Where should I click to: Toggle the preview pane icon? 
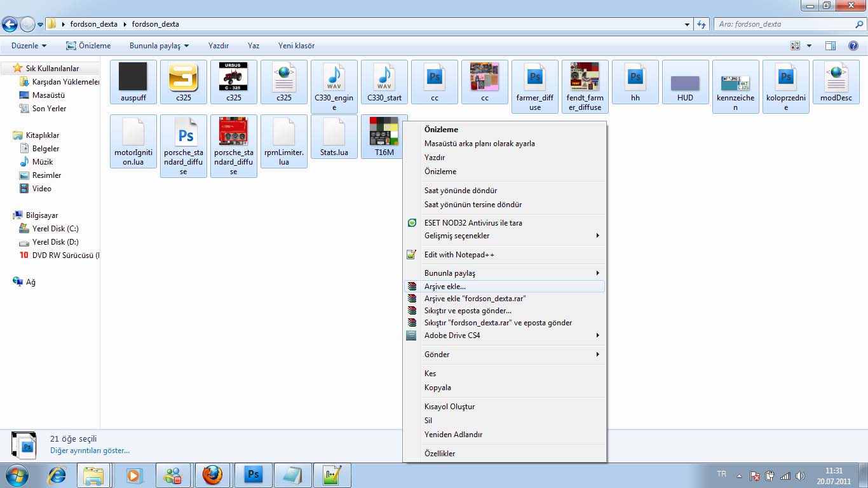pyautogui.click(x=830, y=46)
